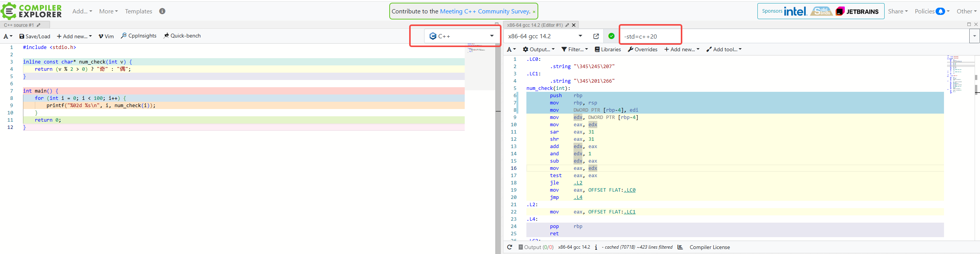The image size is (980, 254).
Task: Open the editor's Add new... menu
Action: coord(74,36)
